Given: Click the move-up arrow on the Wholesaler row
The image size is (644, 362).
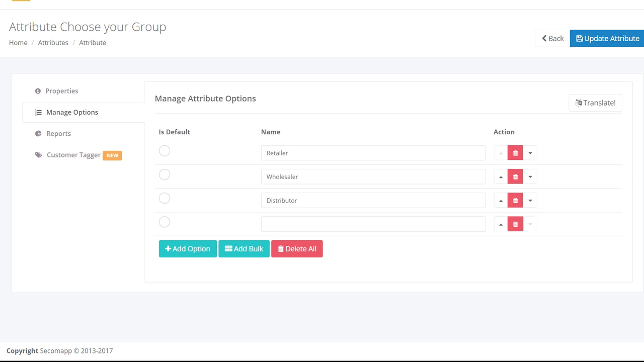Looking at the screenshot, I should click(x=501, y=176).
